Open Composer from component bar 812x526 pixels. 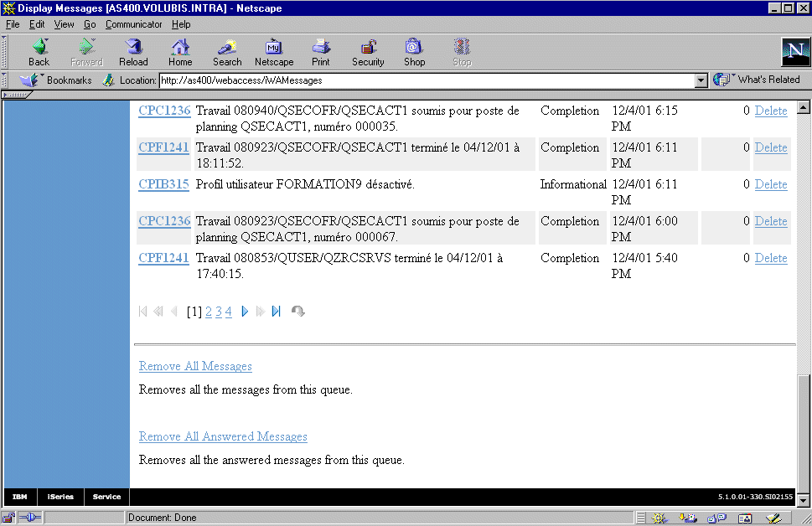coord(773,518)
